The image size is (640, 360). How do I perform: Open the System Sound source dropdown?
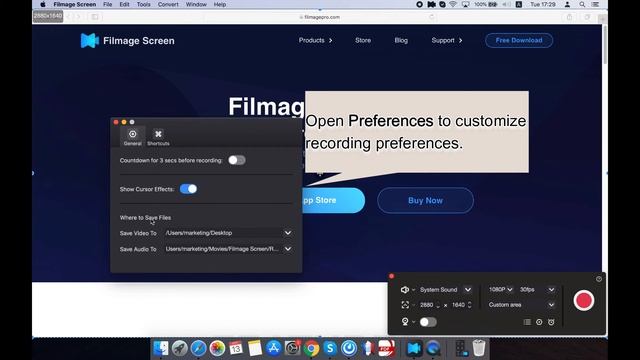click(x=468, y=289)
